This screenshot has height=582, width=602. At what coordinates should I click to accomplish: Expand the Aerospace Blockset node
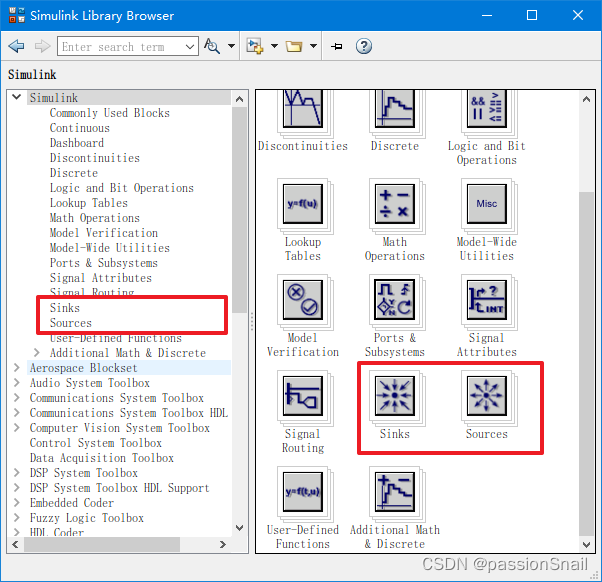[17, 367]
